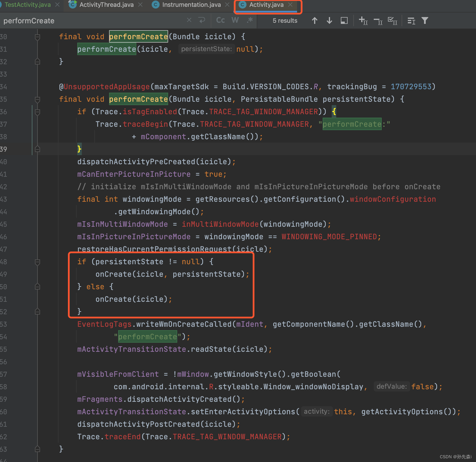Click the defValue: parameter hint
Viewport: 476px width, 462px height.
coord(392,386)
